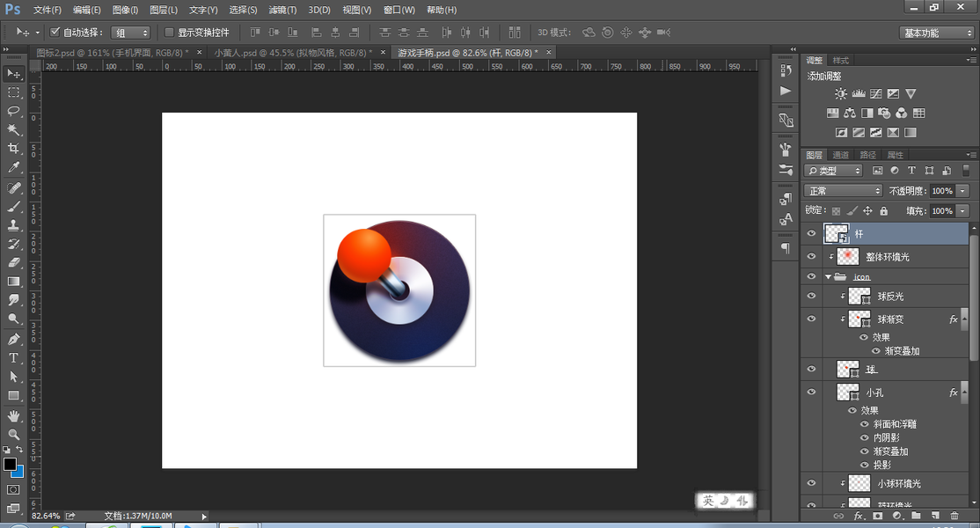The image size is (980, 528).
Task: Select the Path Selection tool
Action: (x=13, y=377)
